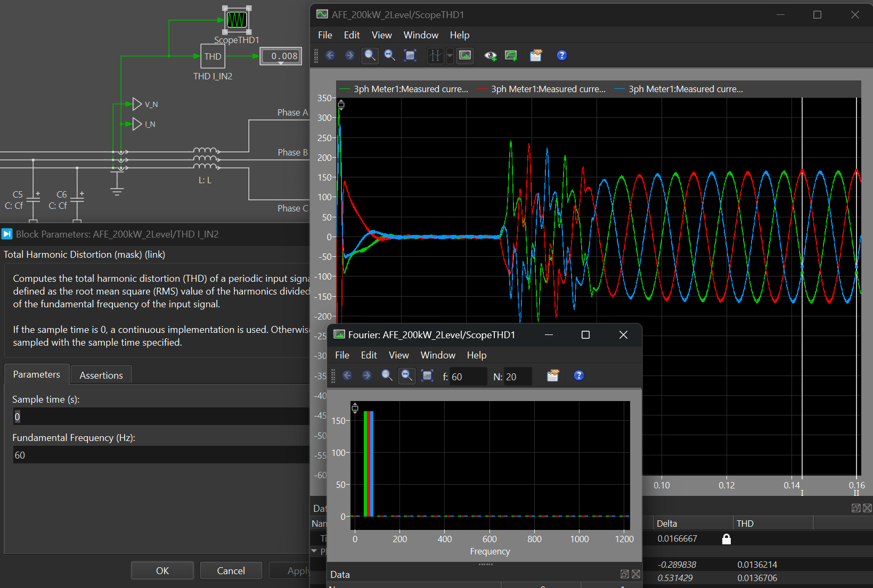Screen dimensions: 873x588
Task: Undock the Fourier Data panel
Action: click(625, 574)
